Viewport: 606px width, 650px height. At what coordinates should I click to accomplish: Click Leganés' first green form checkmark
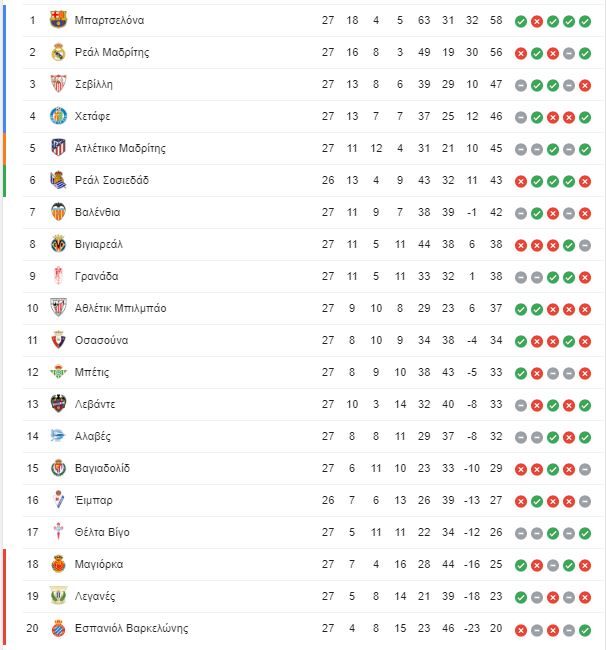tap(521, 596)
